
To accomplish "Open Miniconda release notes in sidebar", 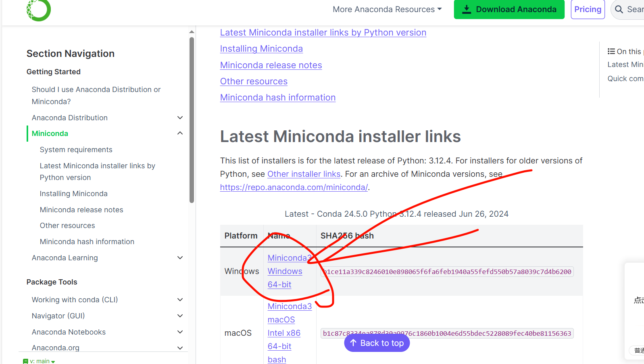I will pos(81,209).
